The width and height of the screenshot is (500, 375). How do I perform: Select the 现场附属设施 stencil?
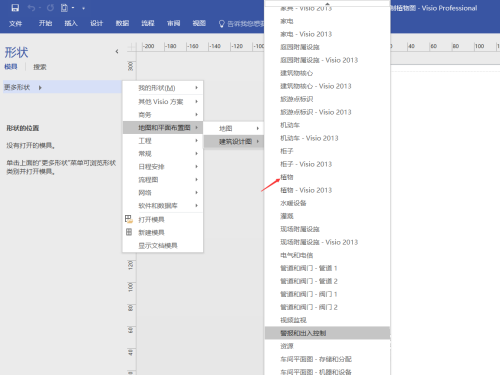327,229
